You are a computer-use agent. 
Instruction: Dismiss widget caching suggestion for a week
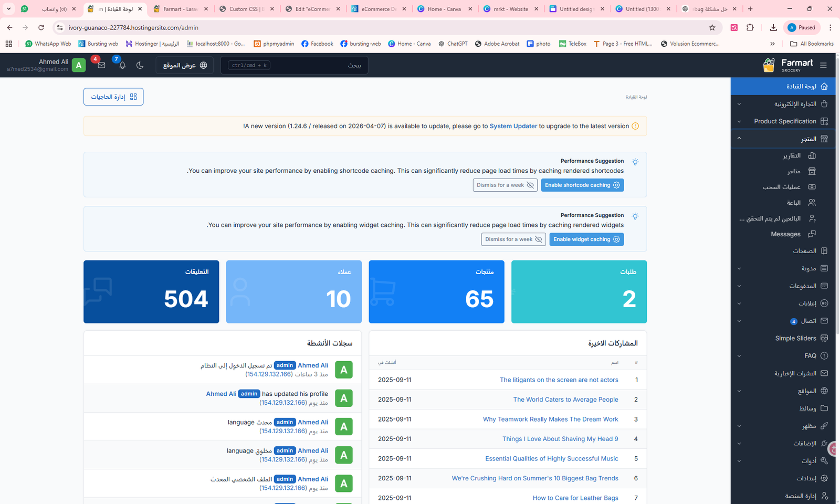(513, 239)
